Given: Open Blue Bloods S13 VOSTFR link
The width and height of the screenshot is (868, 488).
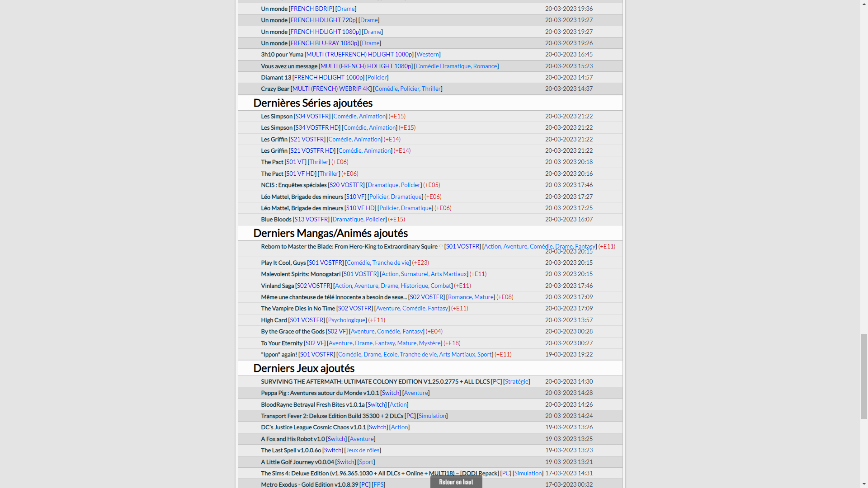Looking at the screenshot, I should [x=311, y=219].
